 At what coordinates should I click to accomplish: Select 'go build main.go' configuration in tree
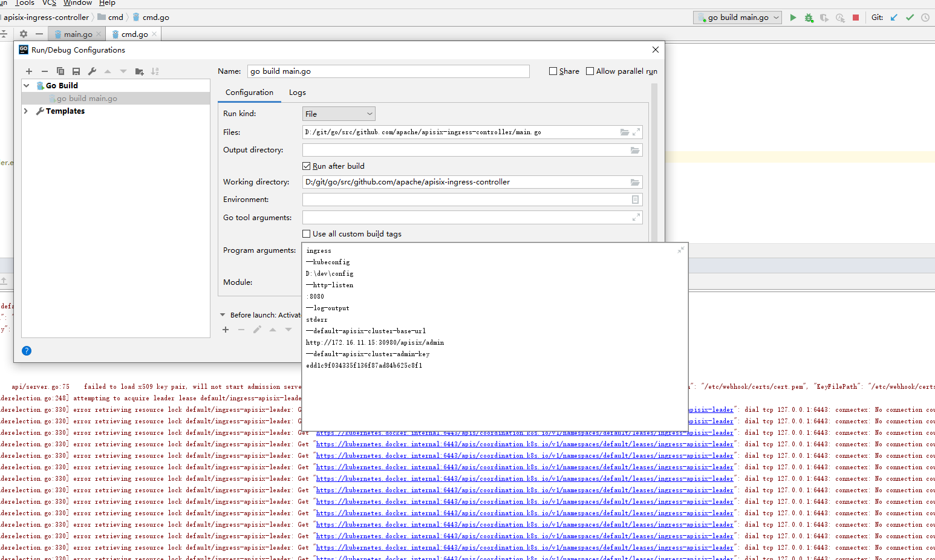(x=116, y=99)
